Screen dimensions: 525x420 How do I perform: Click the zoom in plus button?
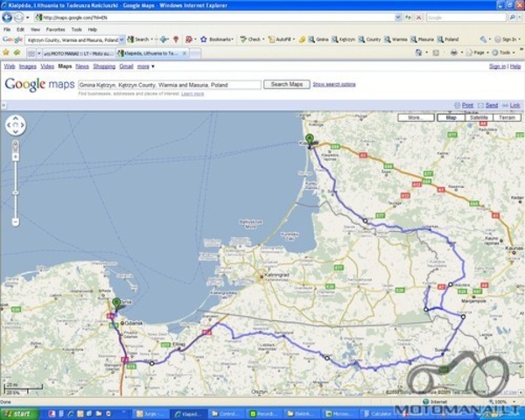16,157
